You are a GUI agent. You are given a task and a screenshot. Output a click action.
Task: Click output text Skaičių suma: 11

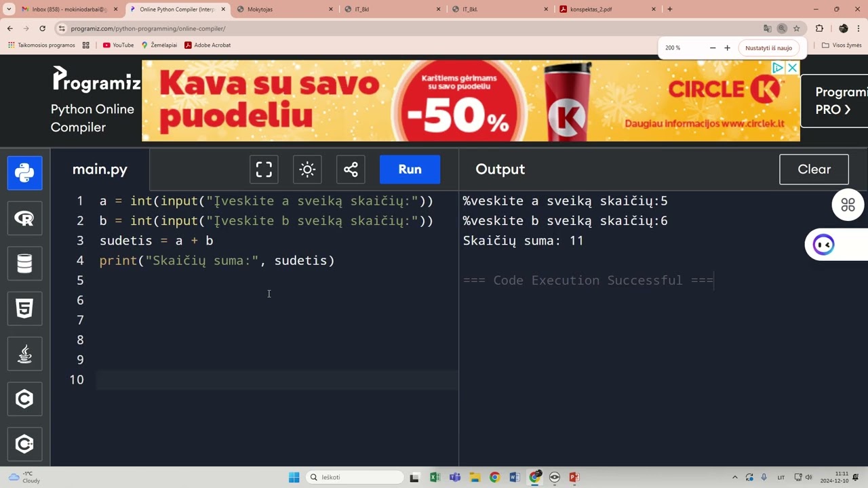coord(523,241)
